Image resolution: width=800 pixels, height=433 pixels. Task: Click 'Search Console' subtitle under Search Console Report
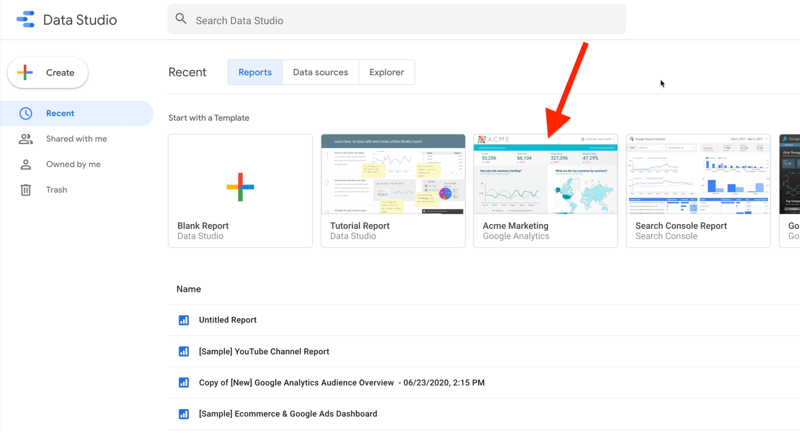[x=666, y=236]
